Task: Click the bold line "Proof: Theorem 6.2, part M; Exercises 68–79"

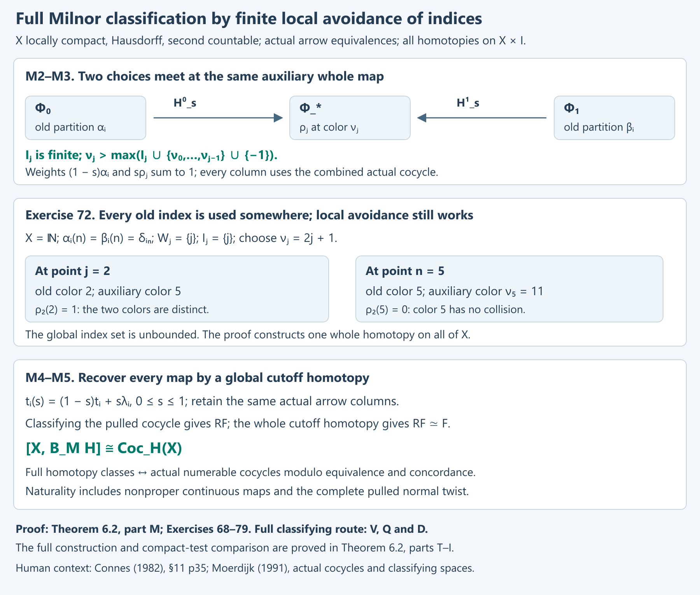Action: pyautogui.click(x=222, y=529)
